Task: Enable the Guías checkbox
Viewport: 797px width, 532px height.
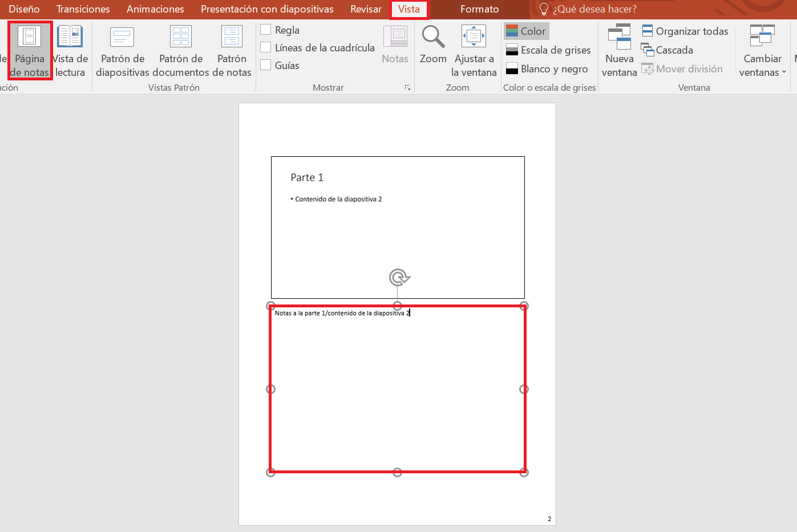Action: [265, 65]
